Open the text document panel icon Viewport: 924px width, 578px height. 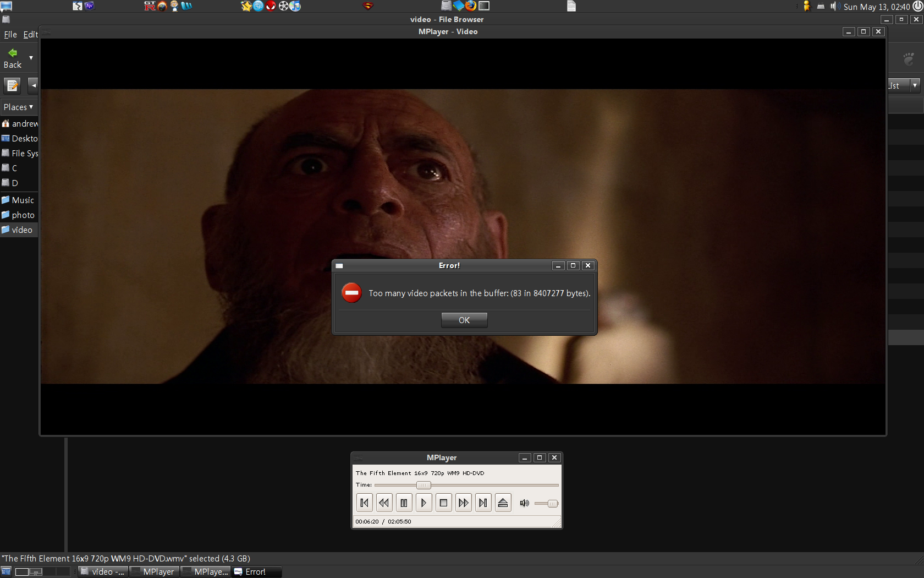point(571,6)
